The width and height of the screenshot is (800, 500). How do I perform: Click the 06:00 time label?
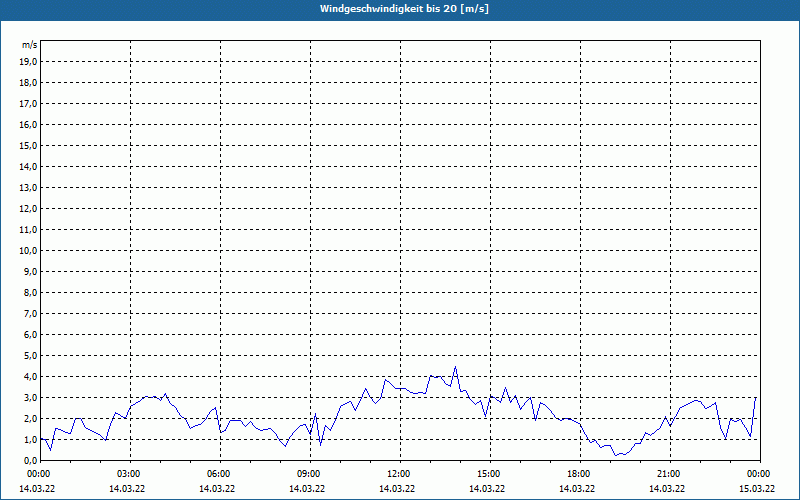point(220,474)
